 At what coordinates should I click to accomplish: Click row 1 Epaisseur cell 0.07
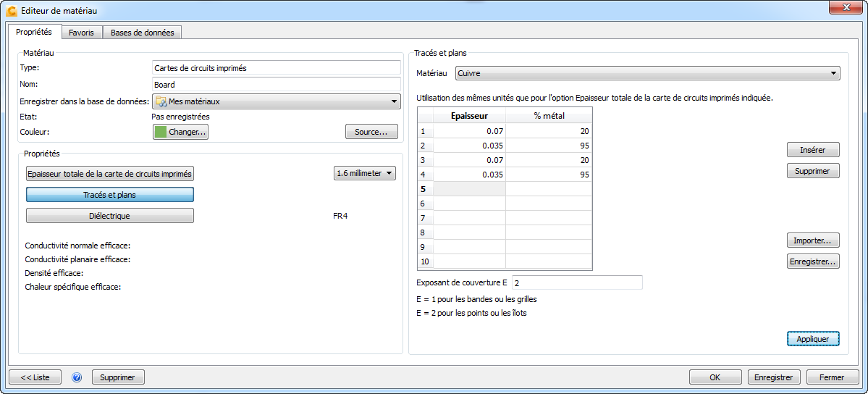(x=469, y=131)
